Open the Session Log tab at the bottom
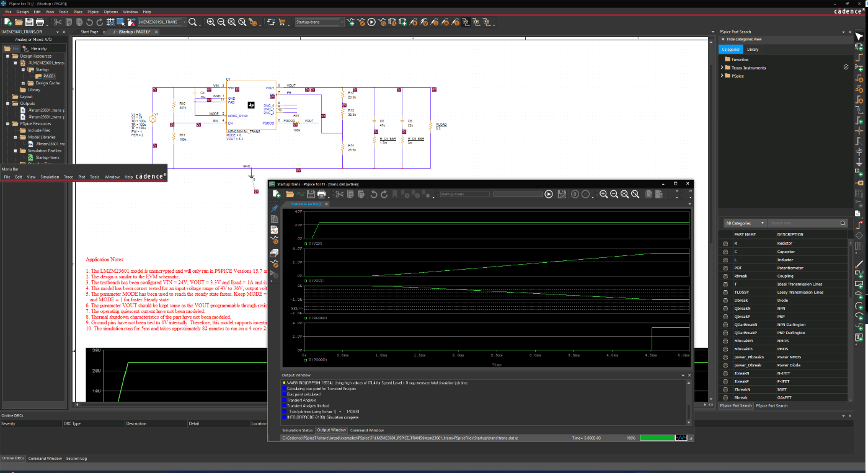This screenshot has width=868, height=473. tap(77, 459)
